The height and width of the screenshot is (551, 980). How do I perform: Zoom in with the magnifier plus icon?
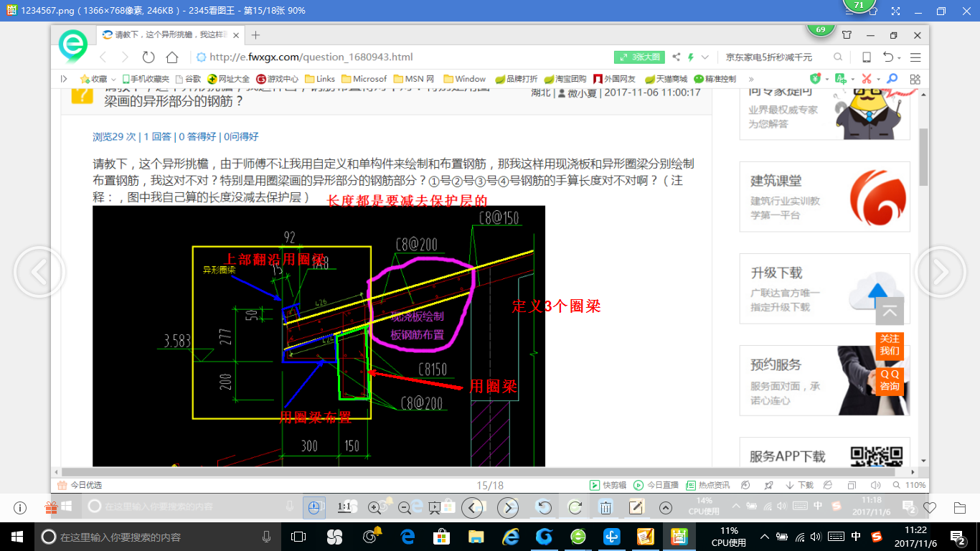click(374, 508)
